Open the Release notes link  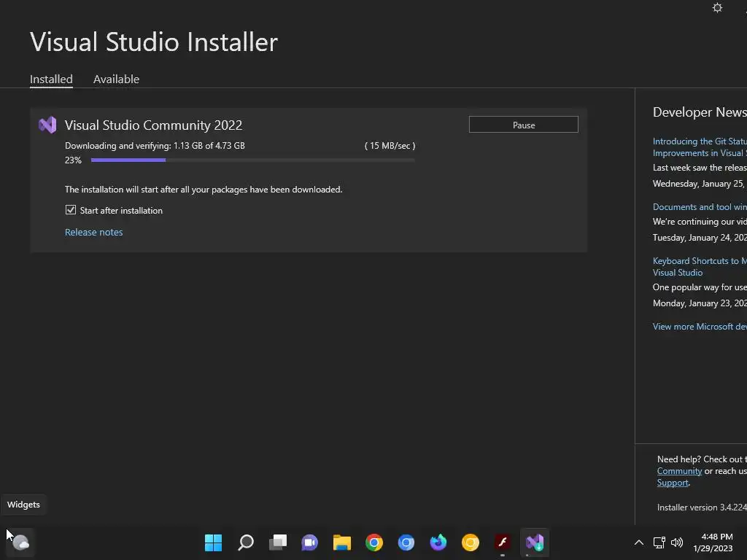click(x=94, y=232)
